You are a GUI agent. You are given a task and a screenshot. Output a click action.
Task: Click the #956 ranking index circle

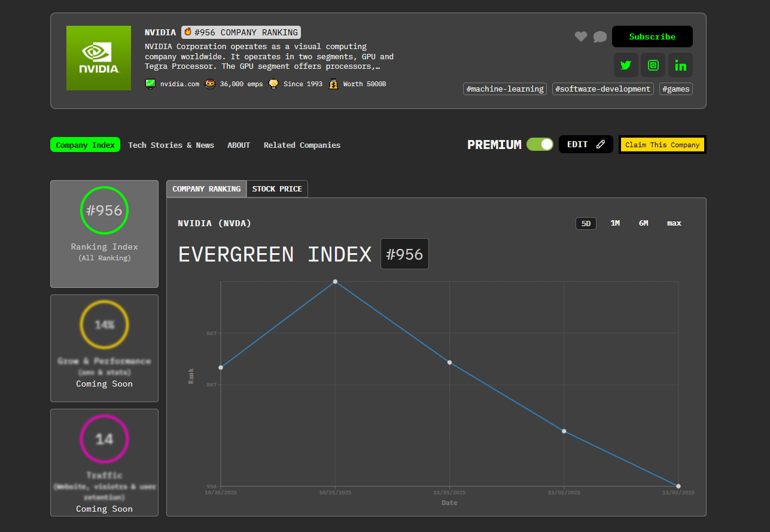pyautogui.click(x=104, y=211)
